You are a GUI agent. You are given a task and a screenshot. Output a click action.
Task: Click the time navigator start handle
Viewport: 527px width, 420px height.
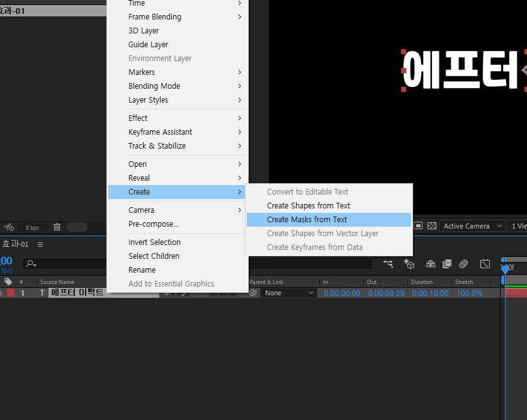(x=503, y=259)
